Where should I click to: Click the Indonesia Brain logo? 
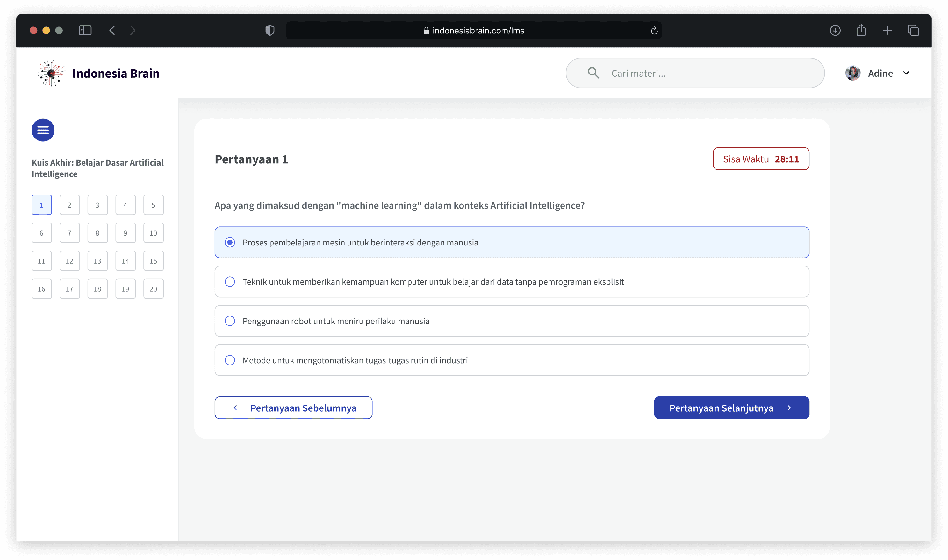(x=51, y=73)
